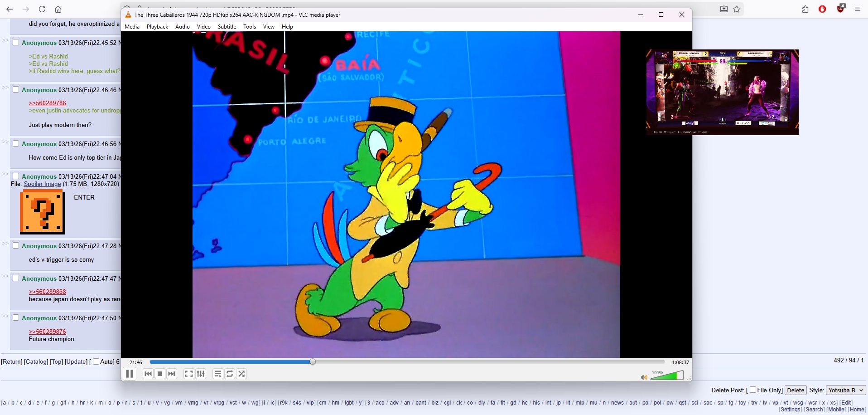Open the browser extensions icon
This screenshot has height=415, width=868.
(805, 9)
